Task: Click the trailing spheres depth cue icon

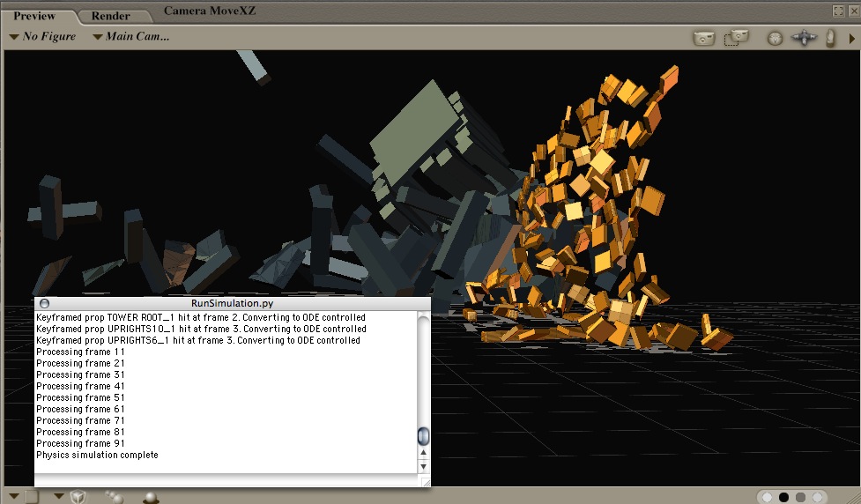Action: (x=115, y=496)
